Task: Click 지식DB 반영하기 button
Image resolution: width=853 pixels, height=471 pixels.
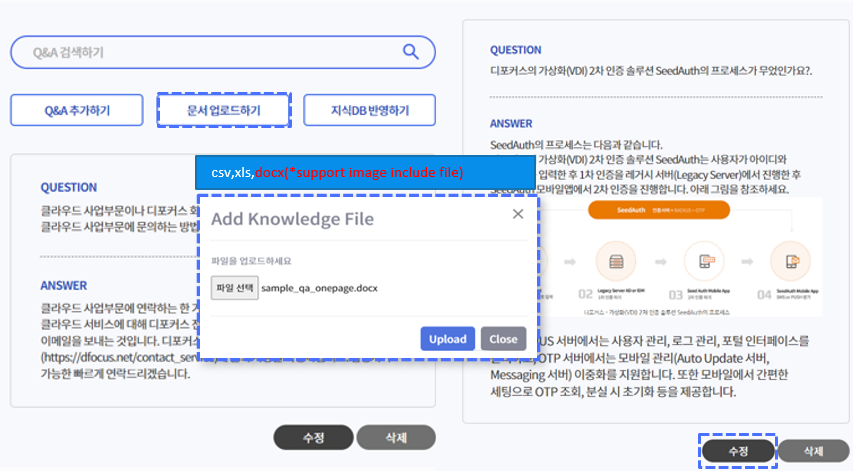Action: [x=369, y=110]
